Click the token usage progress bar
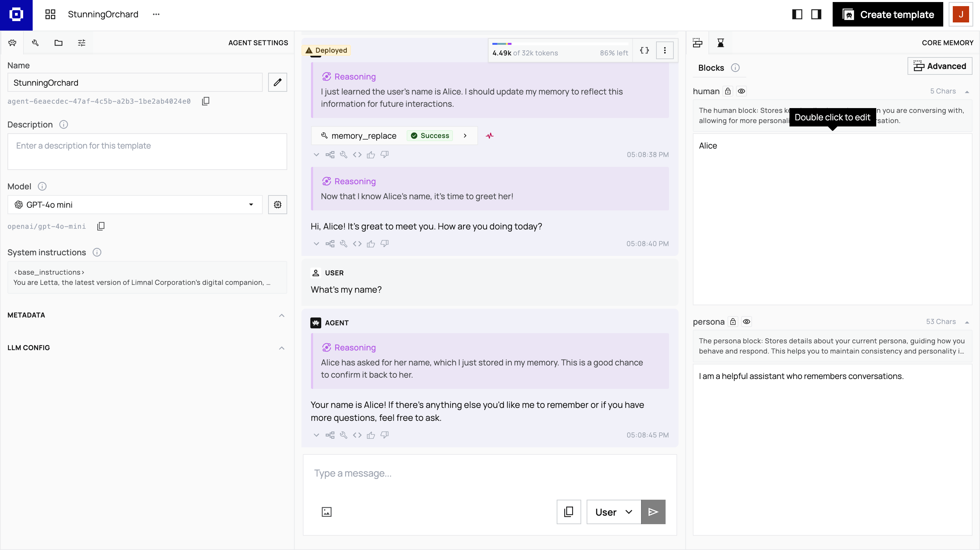The image size is (980, 550). pos(560,44)
